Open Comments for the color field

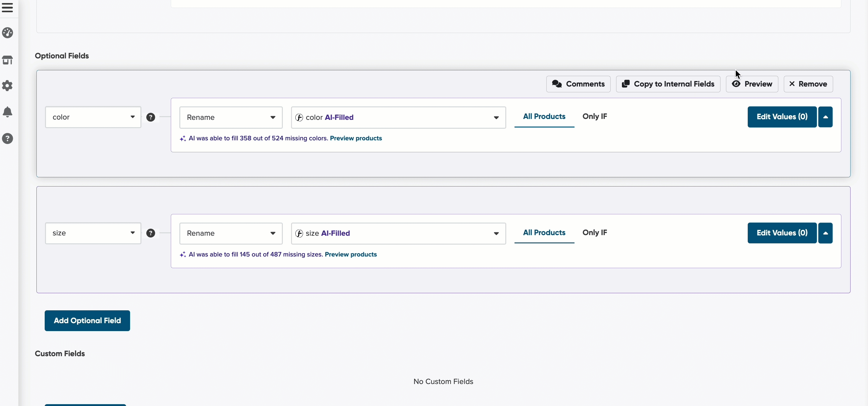pyautogui.click(x=578, y=84)
